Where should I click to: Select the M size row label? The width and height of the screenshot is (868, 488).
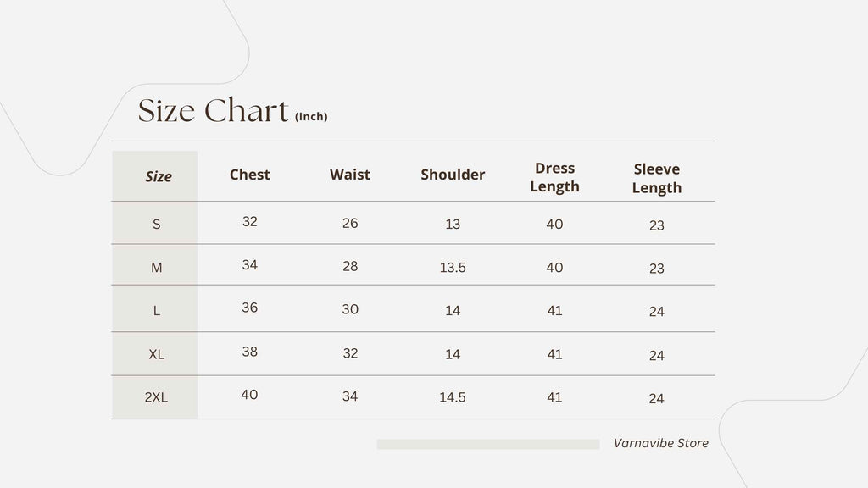[x=157, y=268]
